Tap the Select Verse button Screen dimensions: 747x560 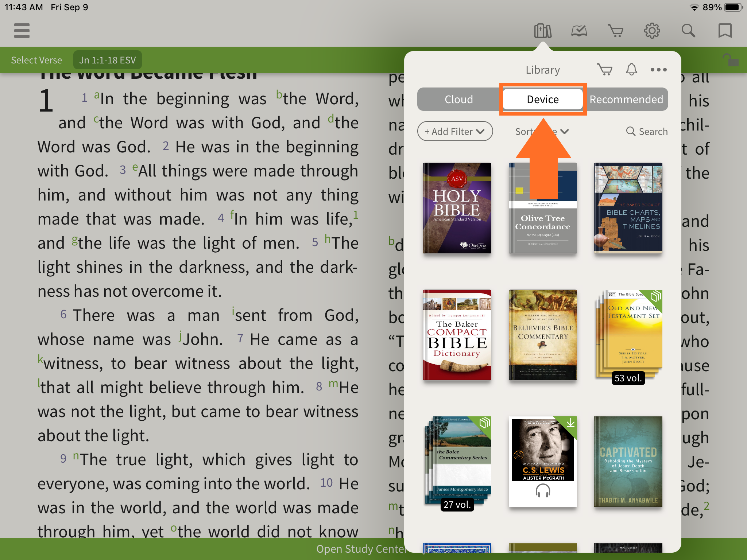pos(36,60)
